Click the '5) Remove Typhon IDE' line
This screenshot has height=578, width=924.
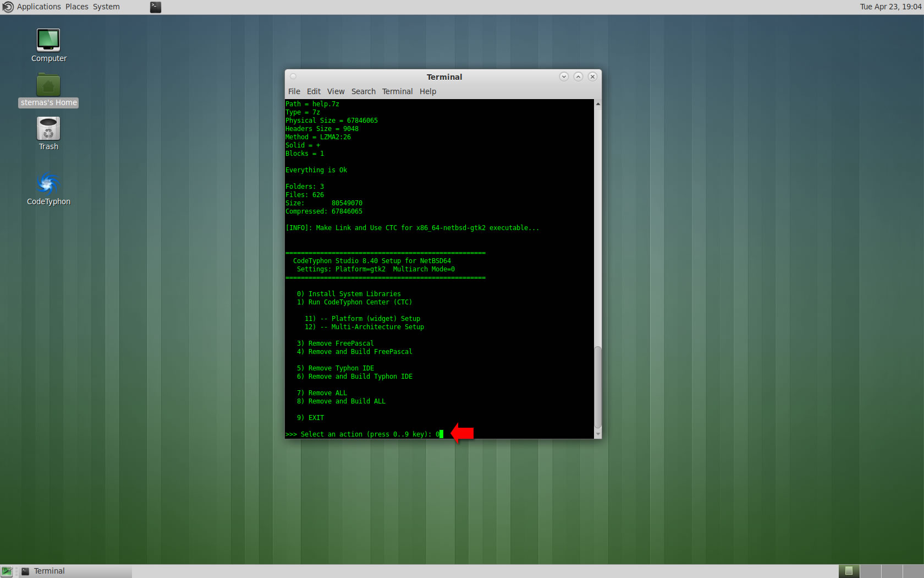335,368
